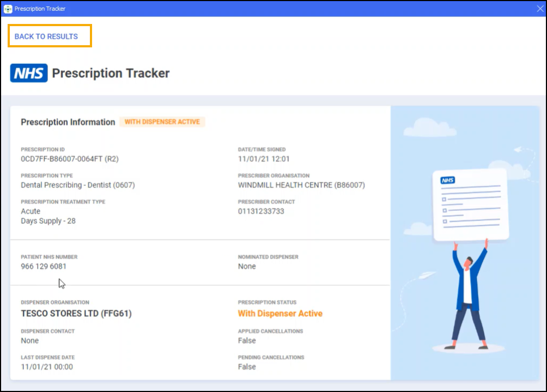Click the date/time signed value 11/01/21 12:01
The width and height of the screenshot is (547, 392).
click(264, 159)
